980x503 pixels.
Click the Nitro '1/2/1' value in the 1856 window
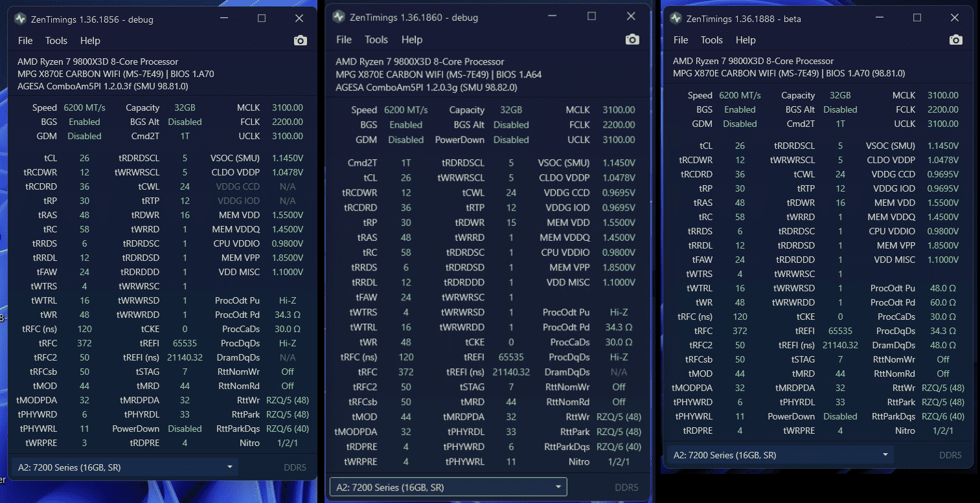[288, 443]
